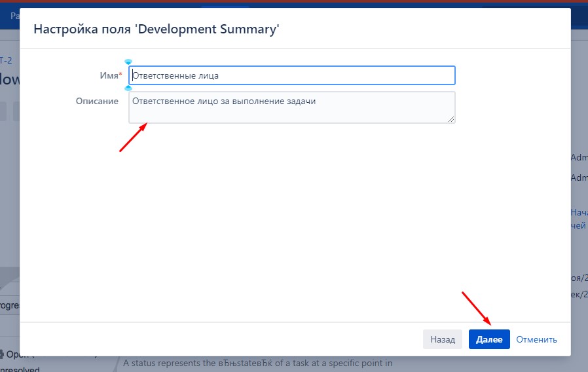This screenshot has height=372, width=588.
Task: Go back with the Назад button
Action: [x=443, y=339]
